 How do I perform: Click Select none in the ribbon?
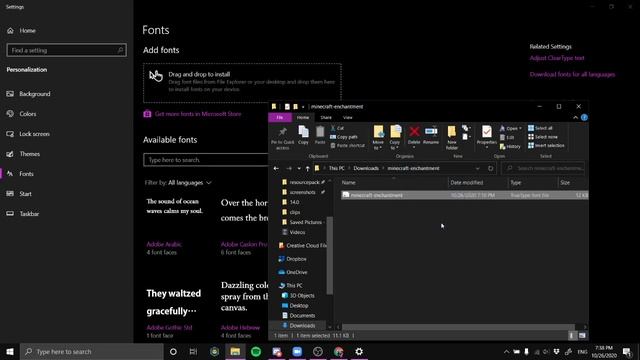click(x=542, y=137)
